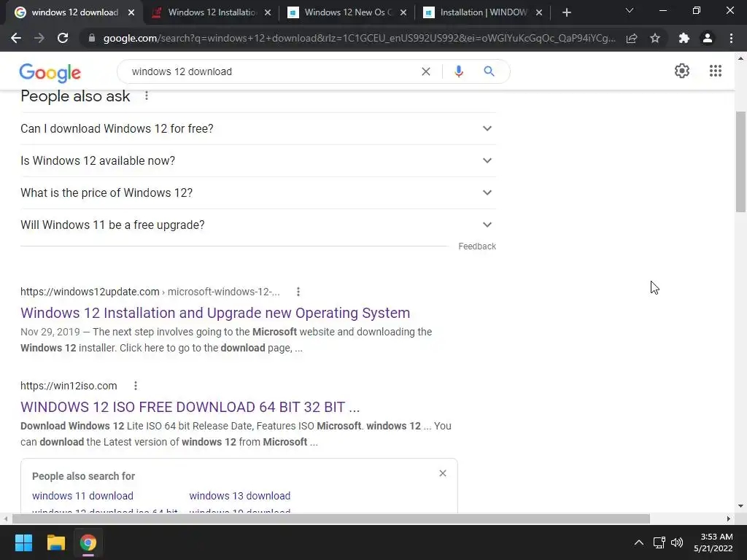Open the Chrome three-dot menu
Image resolution: width=747 pixels, height=560 pixels.
coord(731,38)
